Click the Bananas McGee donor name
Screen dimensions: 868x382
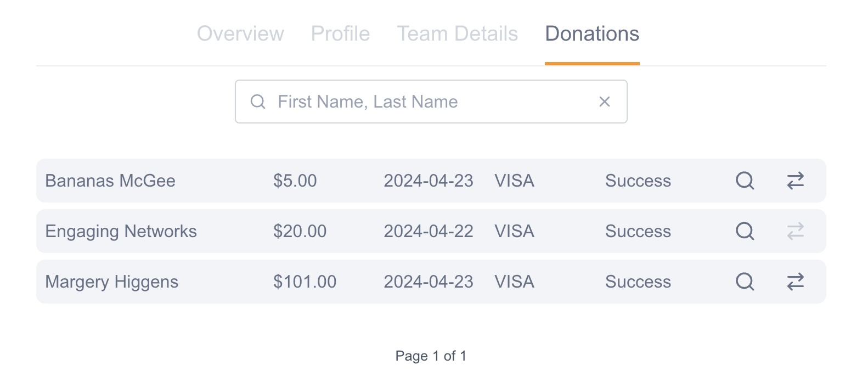pyautogui.click(x=110, y=181)
